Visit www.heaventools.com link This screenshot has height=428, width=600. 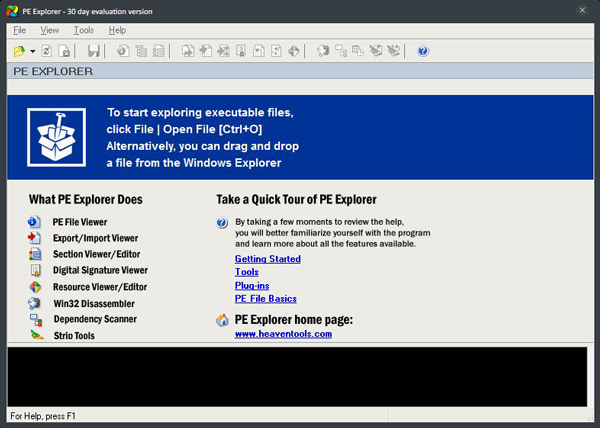click(x=283, y=334)
